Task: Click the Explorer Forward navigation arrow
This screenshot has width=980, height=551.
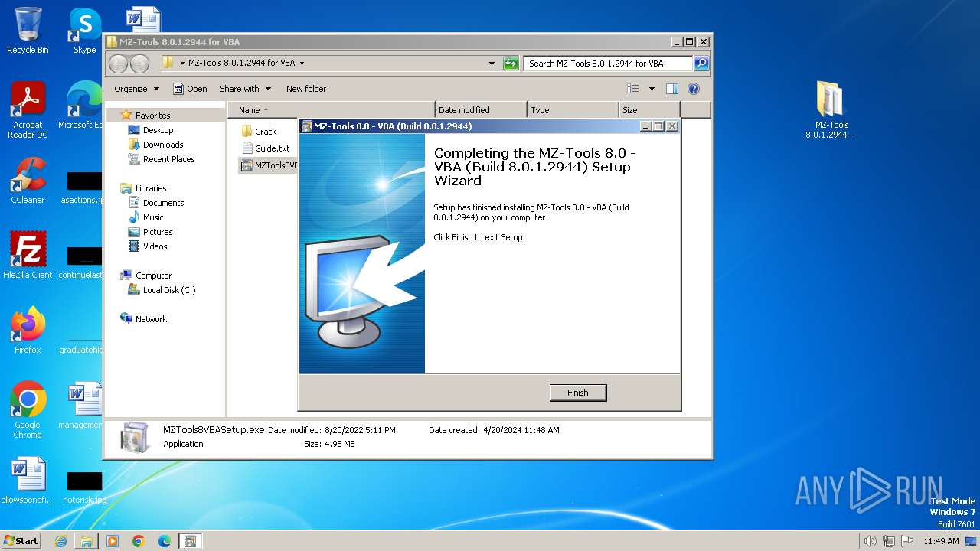Action: pyautogui.click(x=139, y=64)
